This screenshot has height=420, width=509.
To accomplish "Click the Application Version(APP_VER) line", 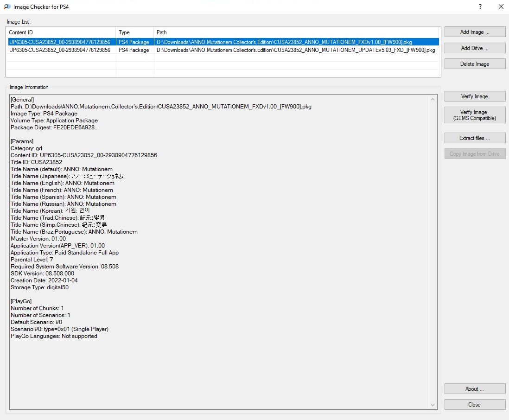I will coord(58,246).
